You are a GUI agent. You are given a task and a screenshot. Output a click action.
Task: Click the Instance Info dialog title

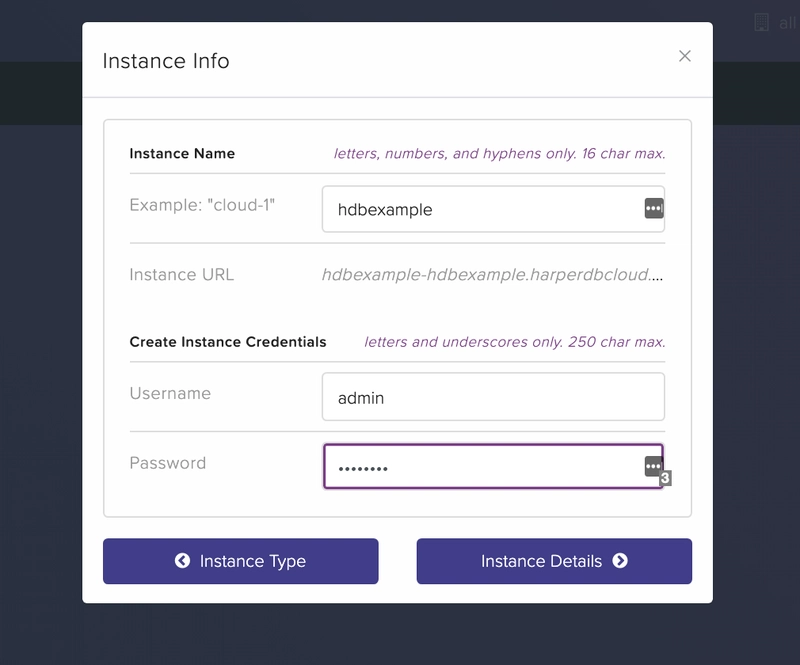166,61
